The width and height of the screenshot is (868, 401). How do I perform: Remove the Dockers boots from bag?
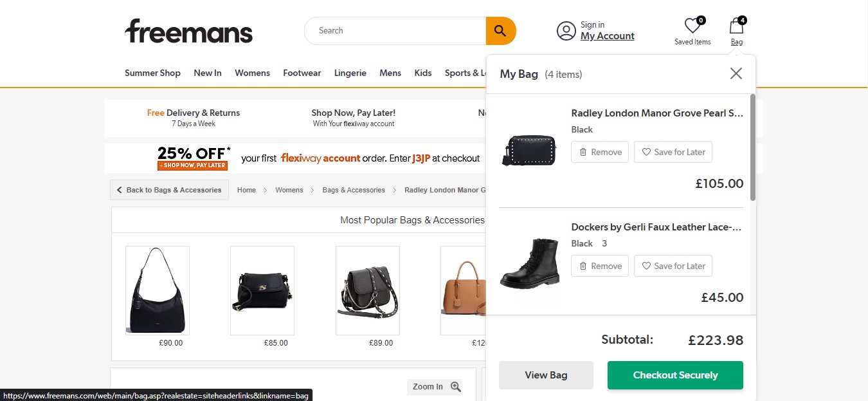coord(599,266)
